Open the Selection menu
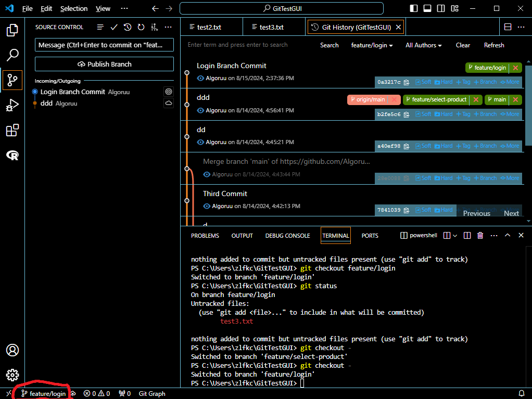This screenshot has height=399, width=532. click(x=74, y=8)
